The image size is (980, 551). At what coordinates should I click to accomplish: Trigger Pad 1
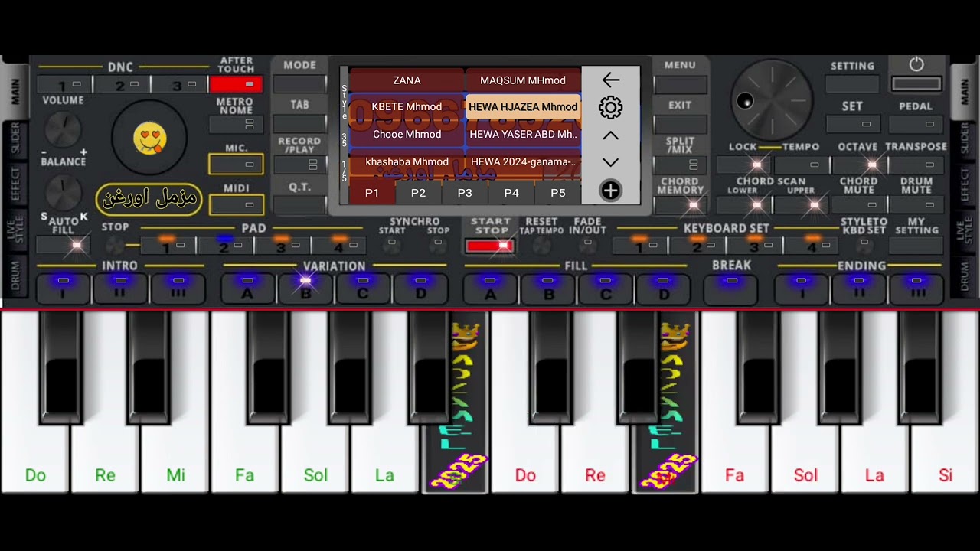(167, 245)
